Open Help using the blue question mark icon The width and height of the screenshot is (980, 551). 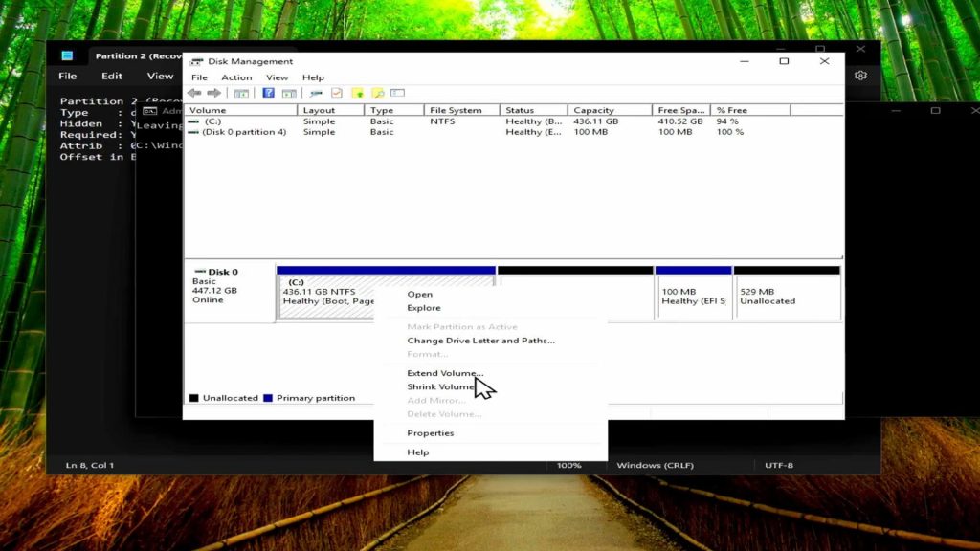[x=268, y=92]
